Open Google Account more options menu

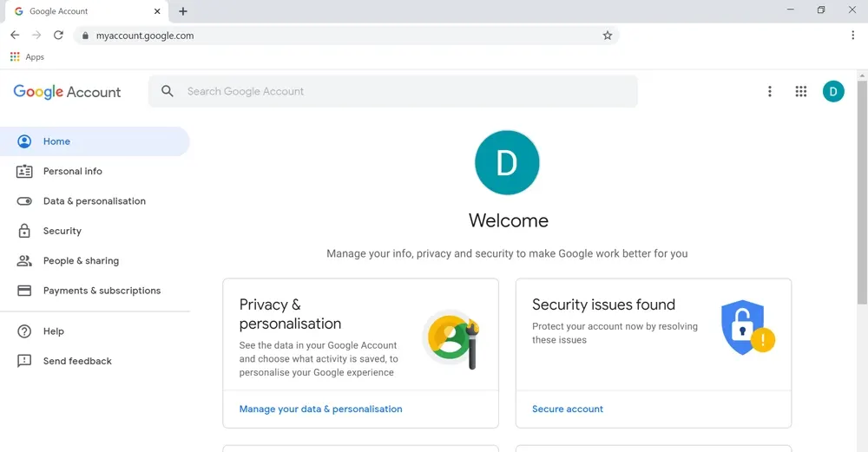coord(769,91)
